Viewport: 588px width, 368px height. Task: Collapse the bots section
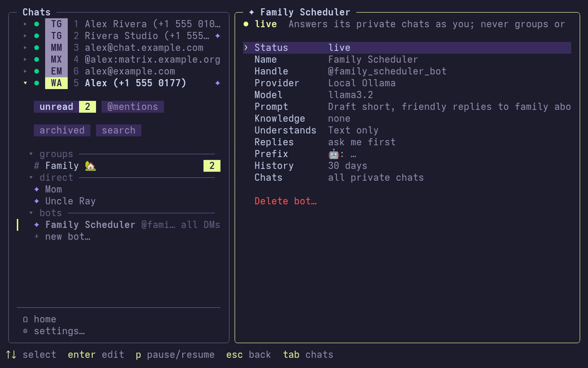(31, 213)
